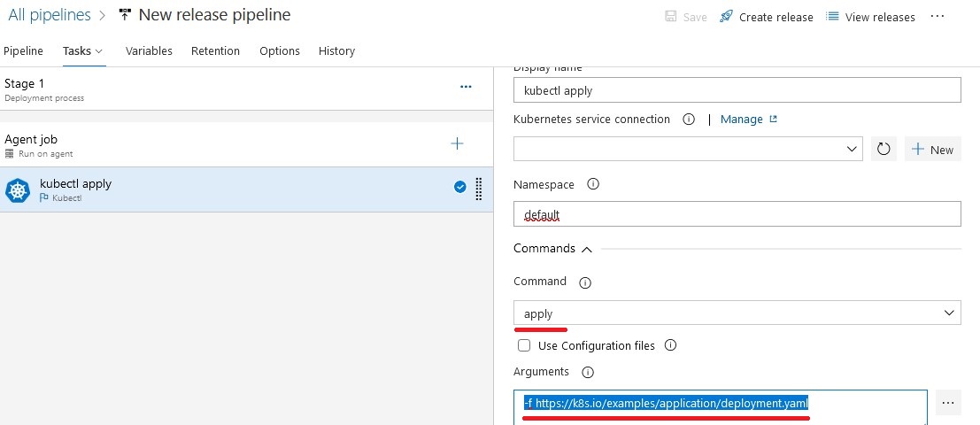Switch to the Variables tab
Image resolution: width=980 pixels, height=425 pixels.
(149, 51)
